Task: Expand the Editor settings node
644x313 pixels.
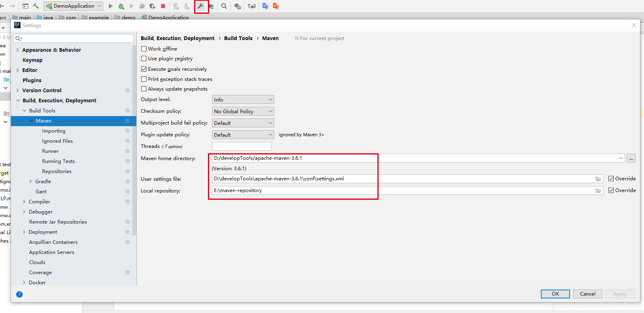Action: coord(17,70)
